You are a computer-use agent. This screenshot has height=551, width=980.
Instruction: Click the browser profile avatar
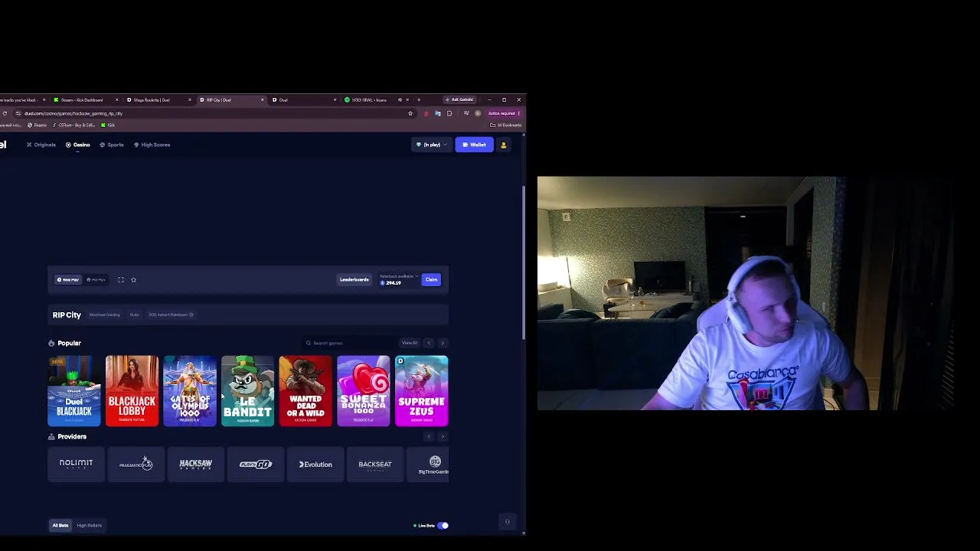coord(478,113)
